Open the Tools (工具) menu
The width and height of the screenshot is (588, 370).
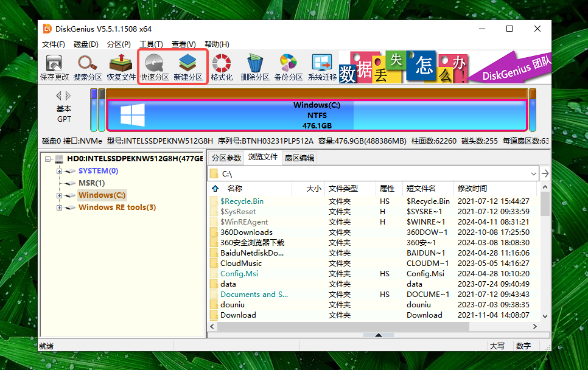(151, 44)
